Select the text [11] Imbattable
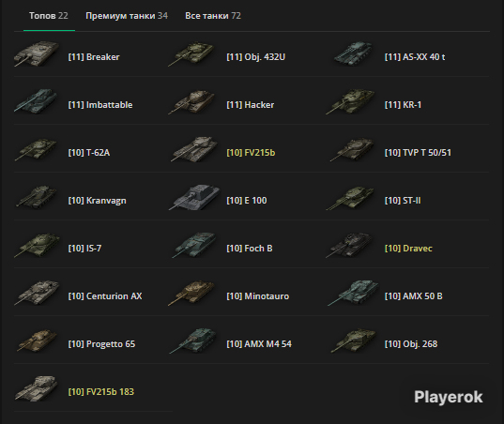Viewport: 504px width, 424px height. pyautogui.click(x=100, y=105)
